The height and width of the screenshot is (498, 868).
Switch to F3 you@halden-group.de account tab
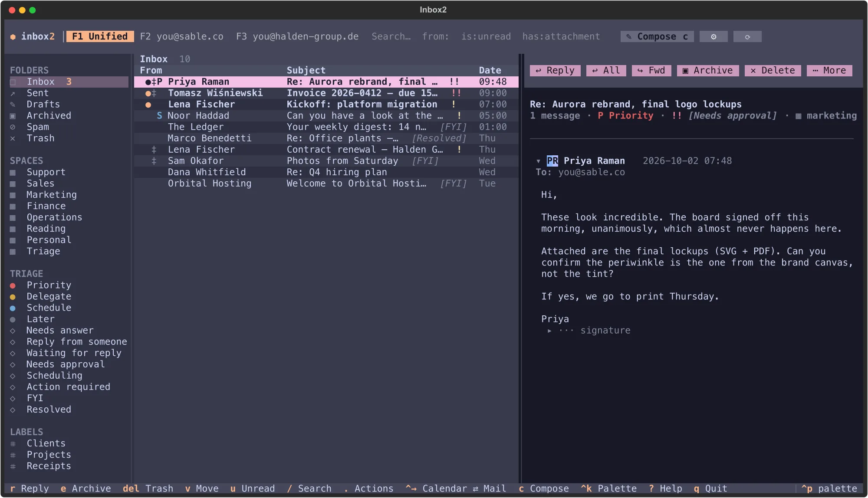coord(297,37)
